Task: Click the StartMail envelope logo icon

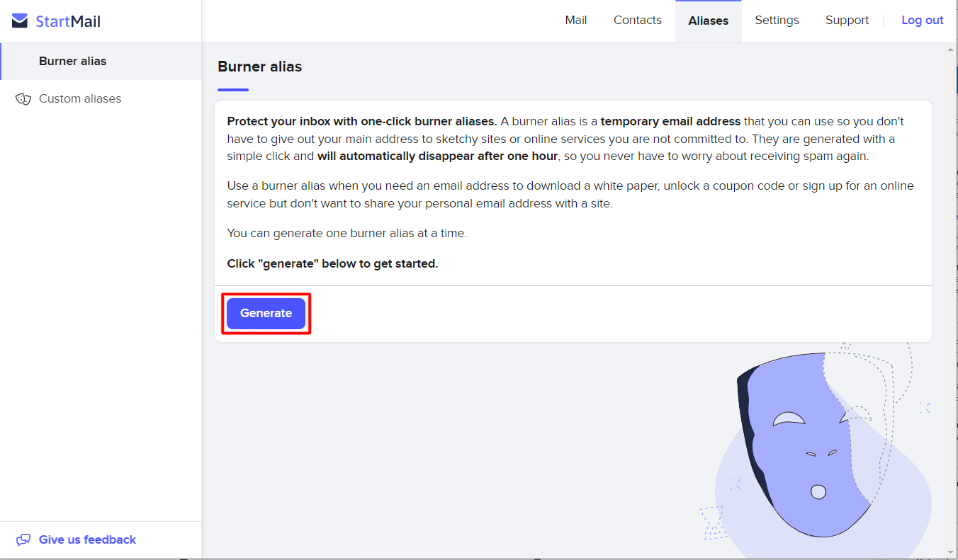Action: click(20, 21)
